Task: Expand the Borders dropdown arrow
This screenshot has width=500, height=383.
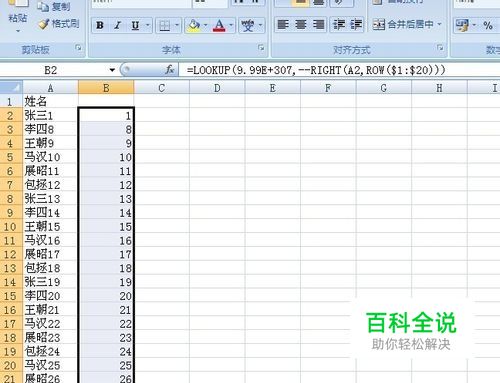Action: click(x=177, y=25)
